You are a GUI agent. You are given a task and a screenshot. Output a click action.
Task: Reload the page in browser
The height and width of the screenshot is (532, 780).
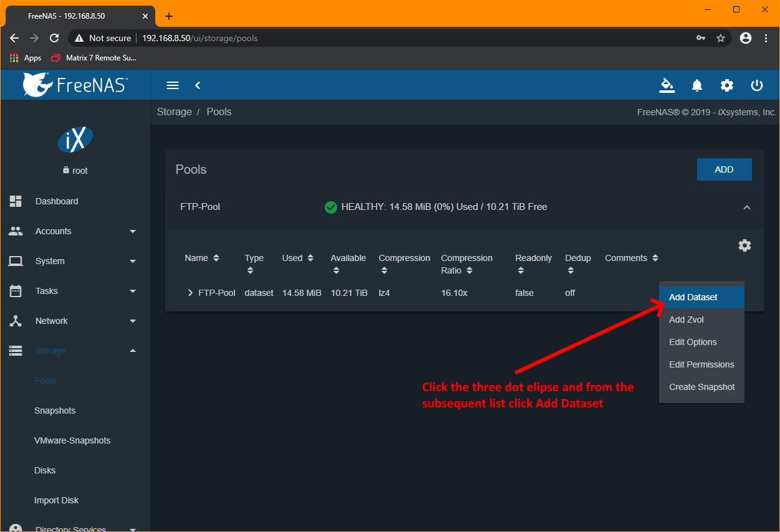[x=54, y=38]
